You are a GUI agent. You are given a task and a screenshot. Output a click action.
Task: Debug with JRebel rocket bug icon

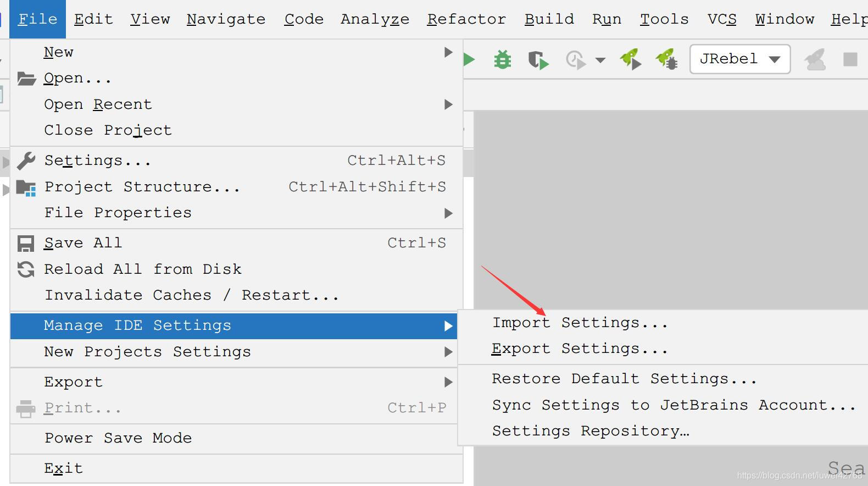click(x=666, y=59)
